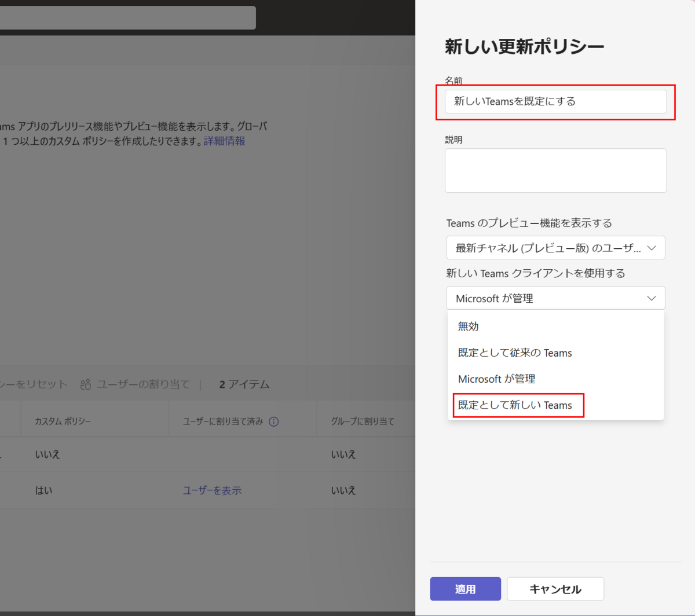Screen dimensions: 695x616
Task: Click the 名前 field containing 新しいTeamsを既定にする
Action: click(555, 101)
